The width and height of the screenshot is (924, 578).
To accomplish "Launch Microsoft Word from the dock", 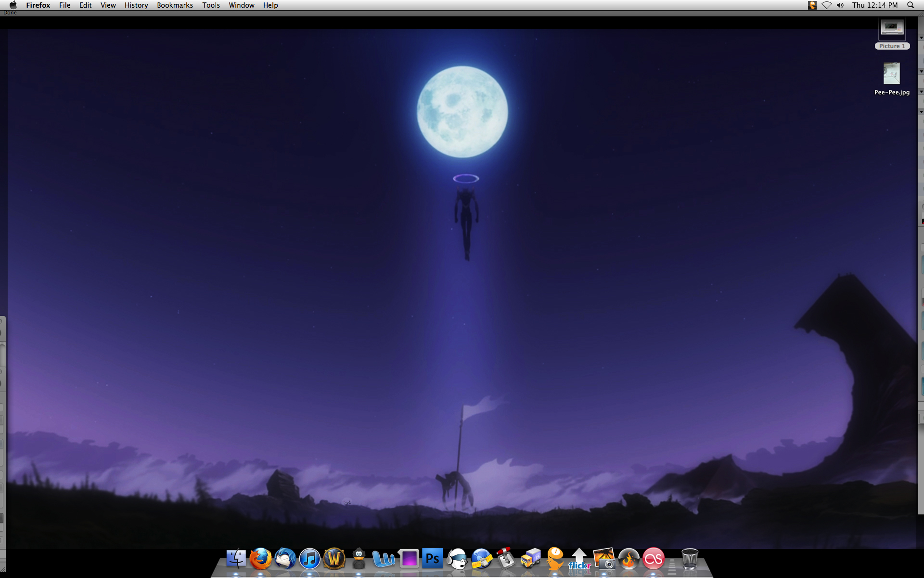I will pos(384,559).
